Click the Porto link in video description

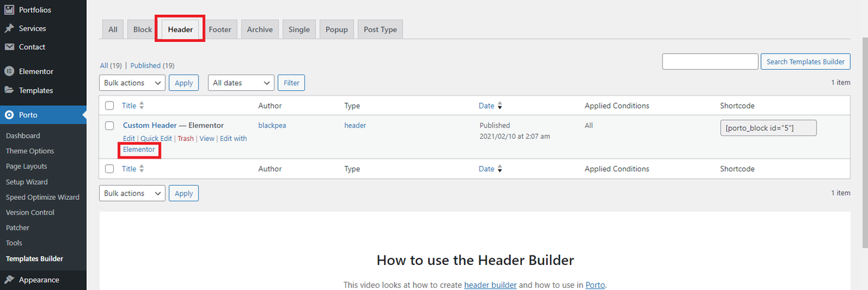(x=595, y=285)
